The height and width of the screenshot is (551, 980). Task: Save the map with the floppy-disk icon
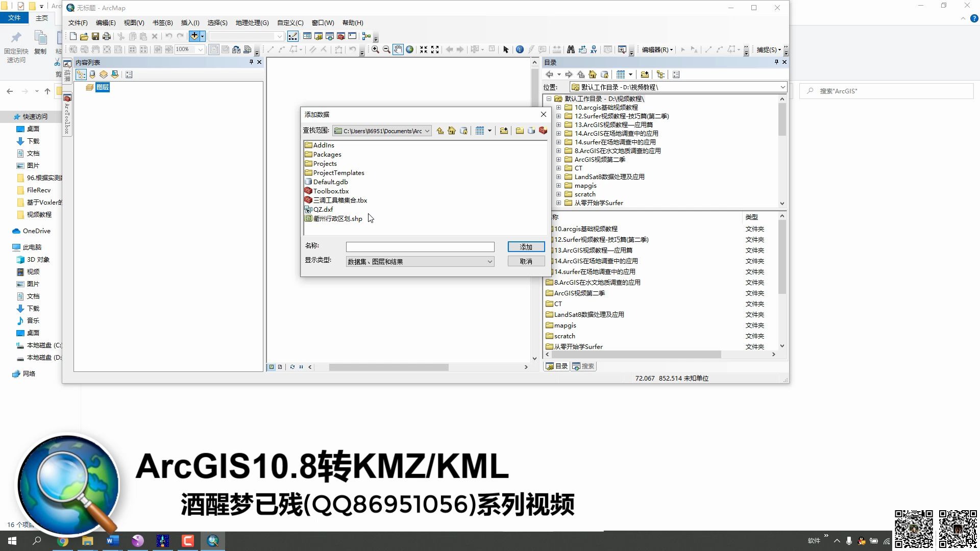95,36
